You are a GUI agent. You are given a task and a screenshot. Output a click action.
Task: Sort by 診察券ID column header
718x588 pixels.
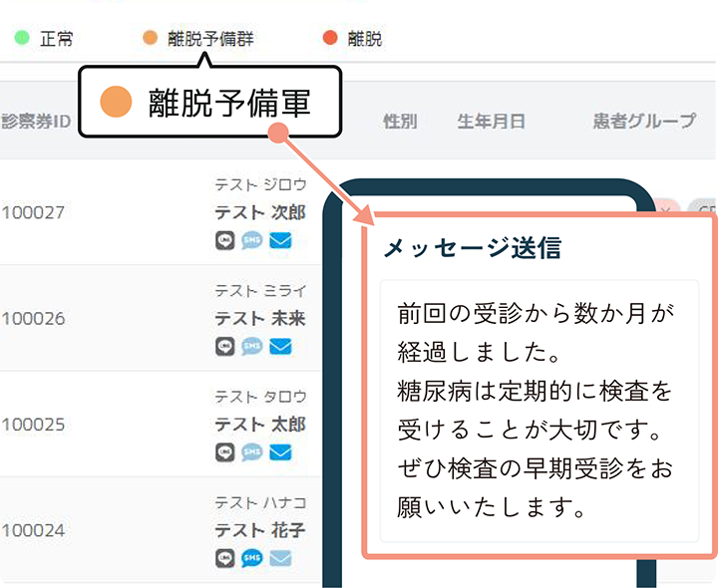36,122
